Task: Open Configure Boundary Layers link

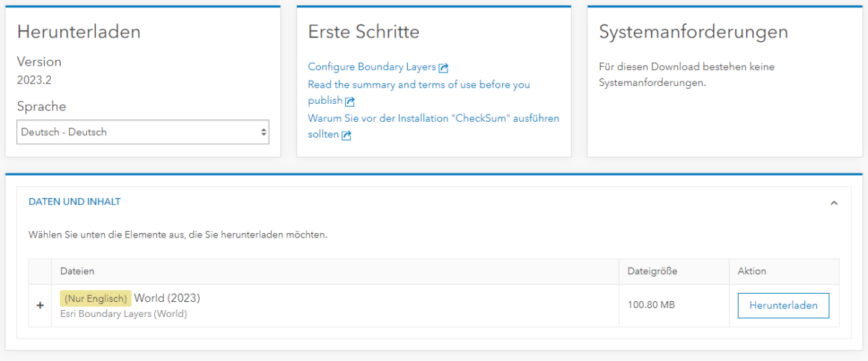Action: click(x=371, y=67)
